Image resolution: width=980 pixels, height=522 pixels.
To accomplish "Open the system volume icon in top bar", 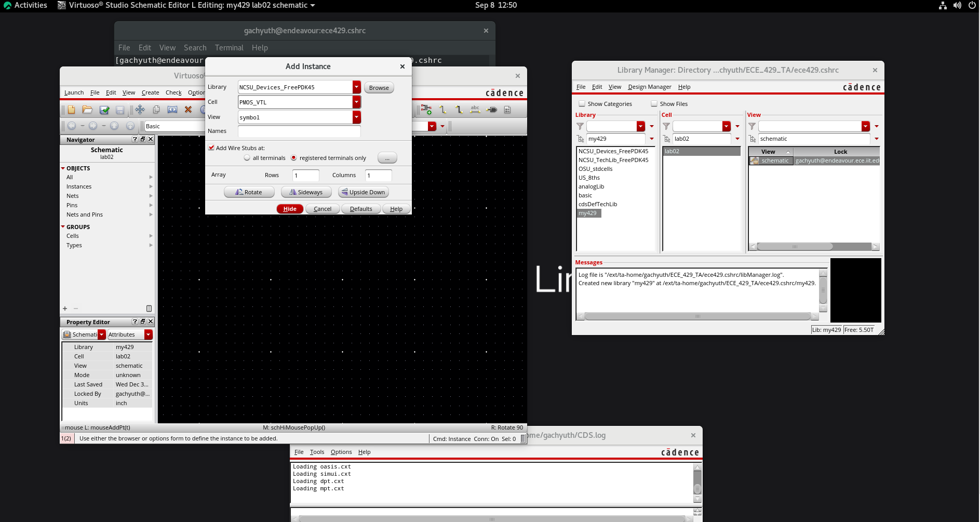I will pyautogui.click(x=957, y=5).
